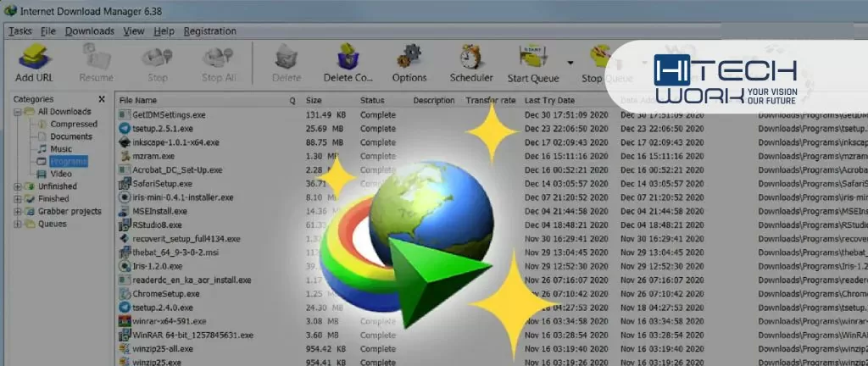Sort by the Size column header
The image size is (868, 366).
[314, 100]
